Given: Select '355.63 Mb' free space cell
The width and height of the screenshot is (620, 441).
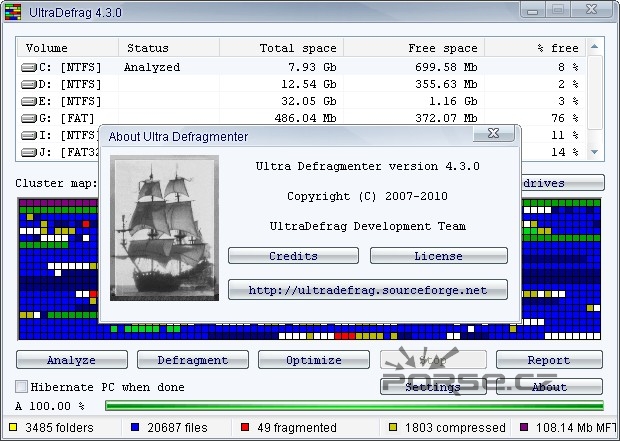Looking at the screenshot, I should pos(446,84).
